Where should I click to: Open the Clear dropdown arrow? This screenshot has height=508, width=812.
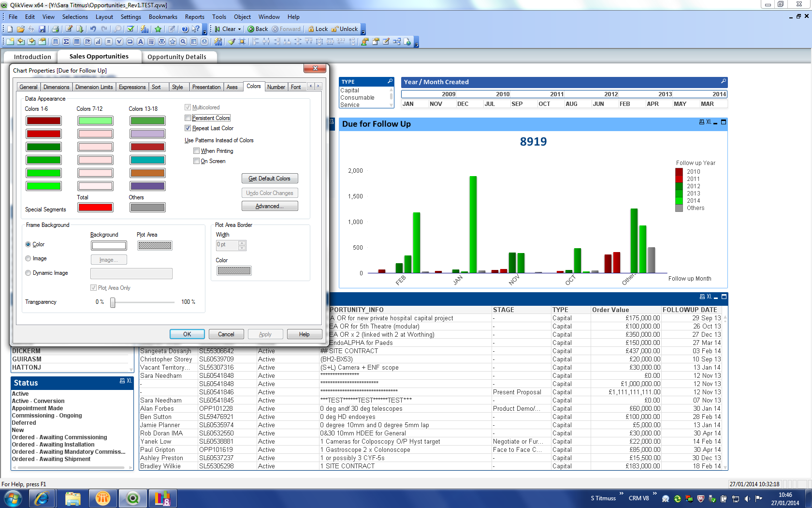(x=239, y=29)
